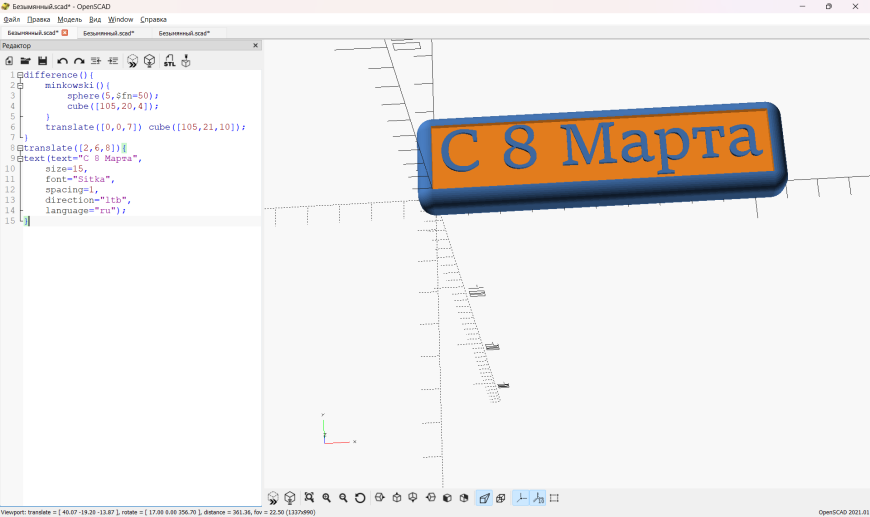Click the Undo arrow in editor toolbar
870x517 pixels.
click(x=62, y=61)
